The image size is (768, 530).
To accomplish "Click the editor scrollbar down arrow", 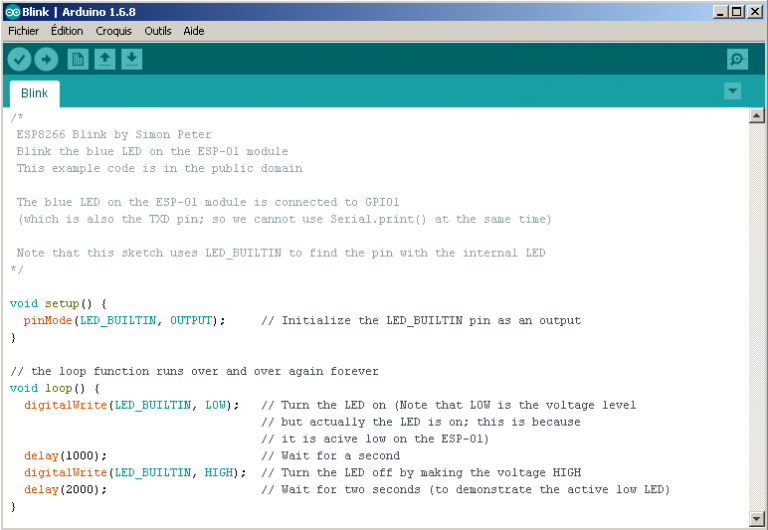I will 757,520.
